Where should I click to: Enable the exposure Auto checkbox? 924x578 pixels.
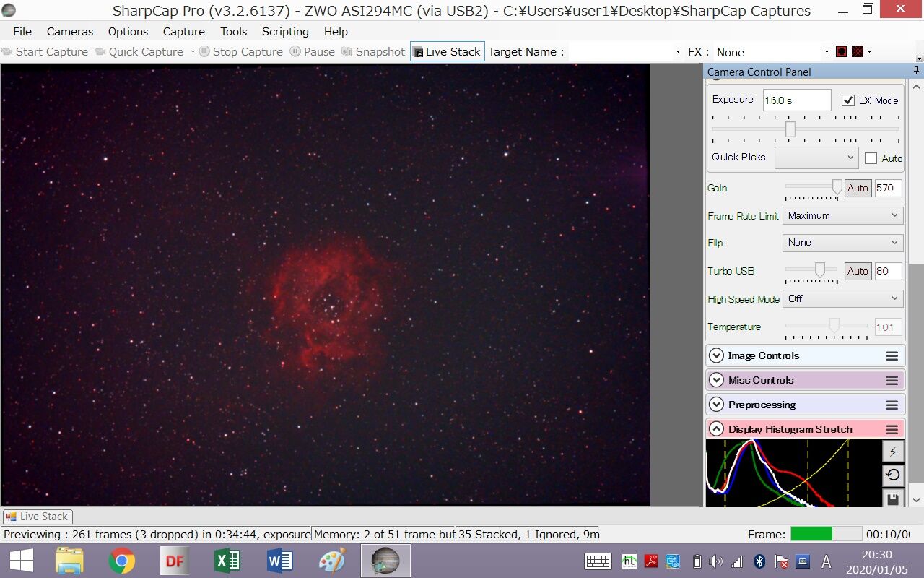[871, 158]
